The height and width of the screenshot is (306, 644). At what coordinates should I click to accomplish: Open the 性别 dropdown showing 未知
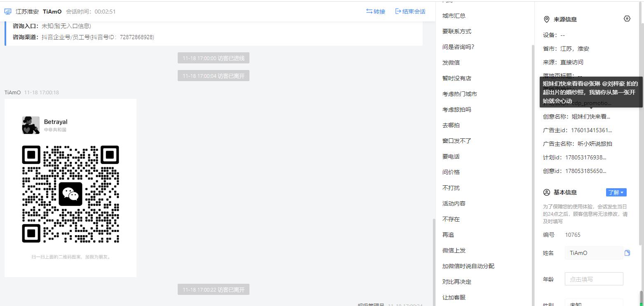[x=594, y=303]
